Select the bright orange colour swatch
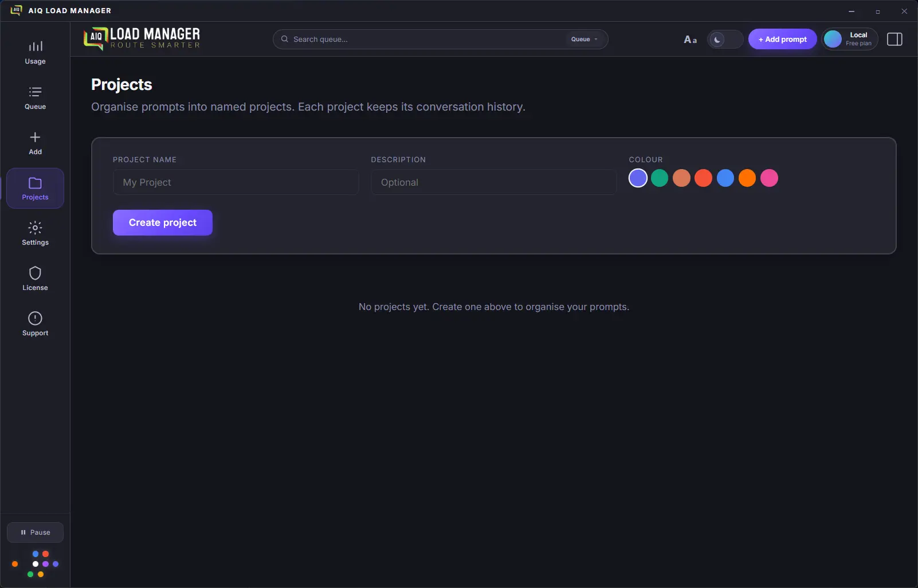 [x=747, y=178]
